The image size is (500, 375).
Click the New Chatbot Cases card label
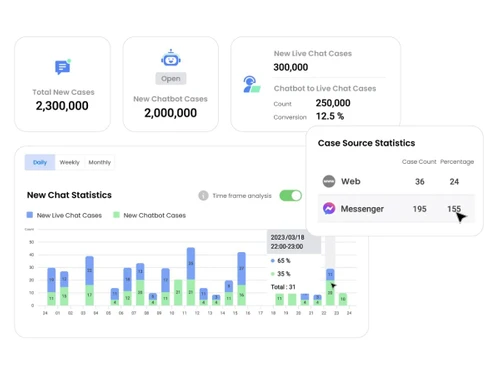point(170,99)
